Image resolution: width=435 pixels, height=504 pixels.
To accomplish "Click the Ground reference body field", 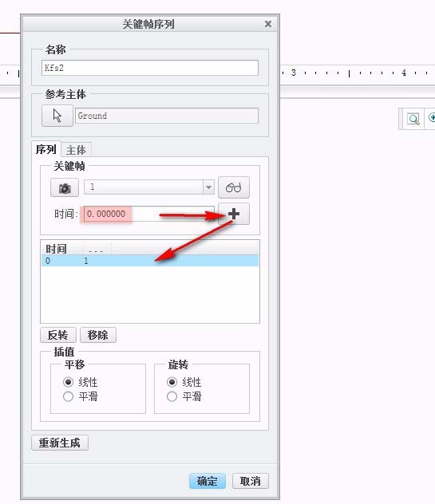I will point(167,116).
